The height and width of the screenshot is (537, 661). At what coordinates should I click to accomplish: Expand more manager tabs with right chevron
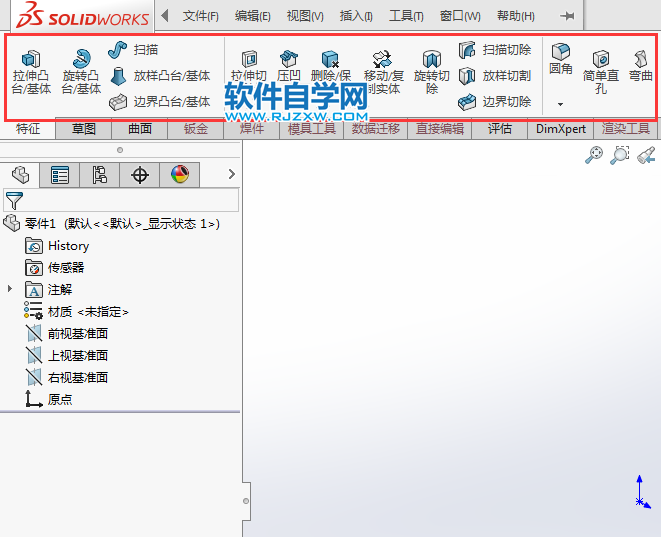click(231, 174)
